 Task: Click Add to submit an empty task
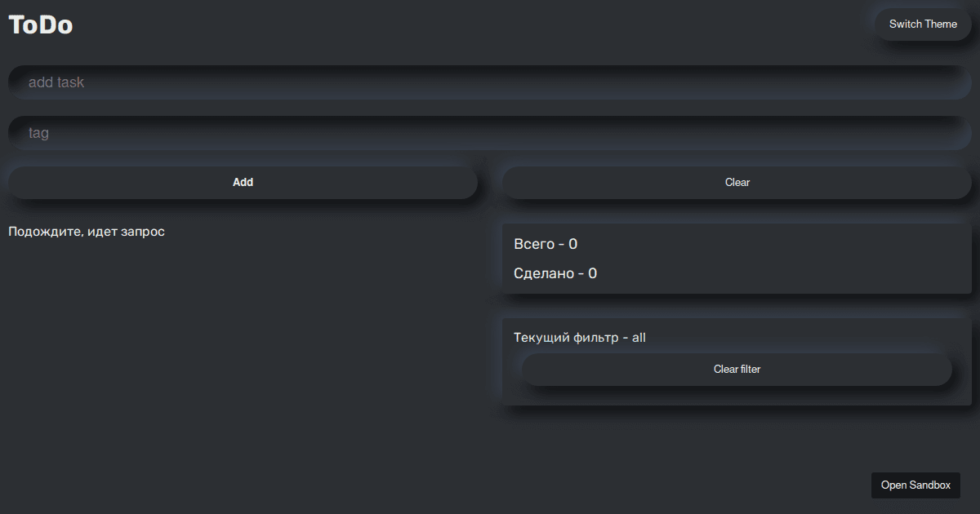(243, 182)
